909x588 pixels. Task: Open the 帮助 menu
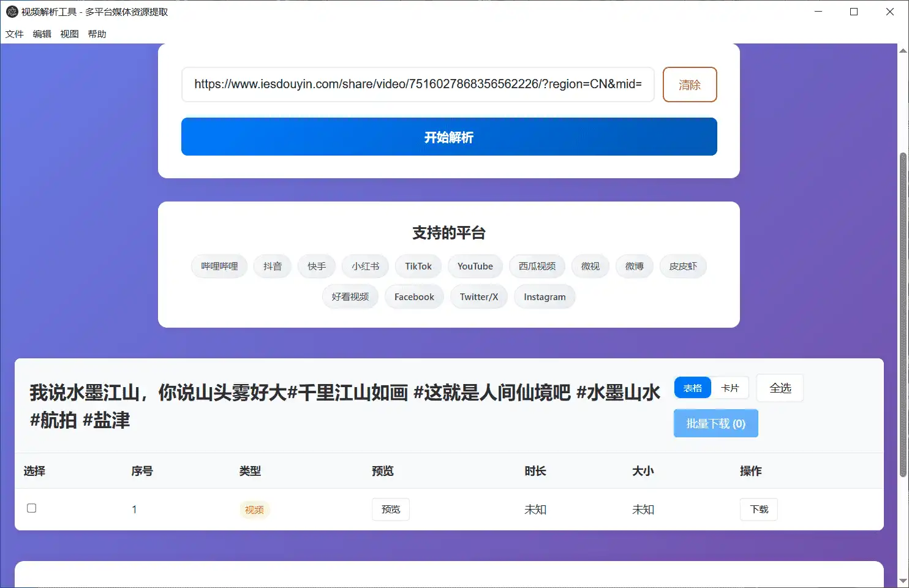tap(96, 34)
